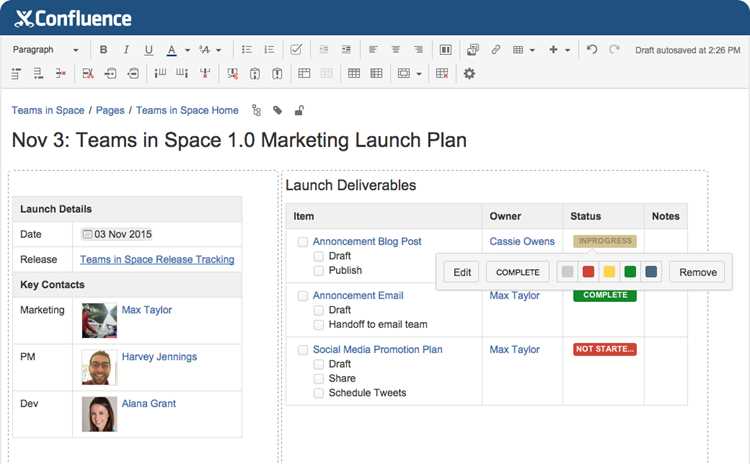
Task: Open page location tree icon
Action: pyautogui.click(x=256, y=110)
